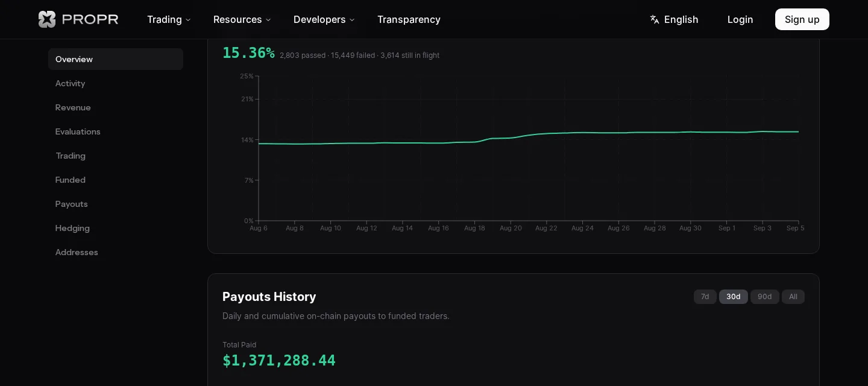Click the Aug 18 axis label

click(x=474, y=228)
